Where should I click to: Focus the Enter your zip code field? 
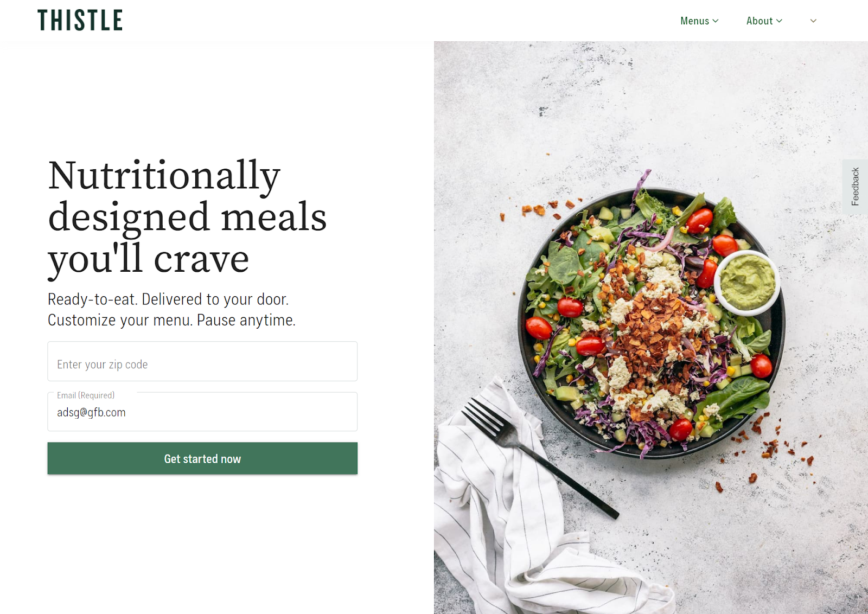(x=202, y=361)
